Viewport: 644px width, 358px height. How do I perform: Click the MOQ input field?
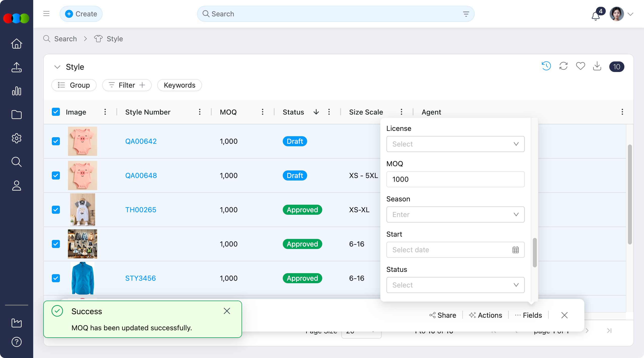pos(455,179)
